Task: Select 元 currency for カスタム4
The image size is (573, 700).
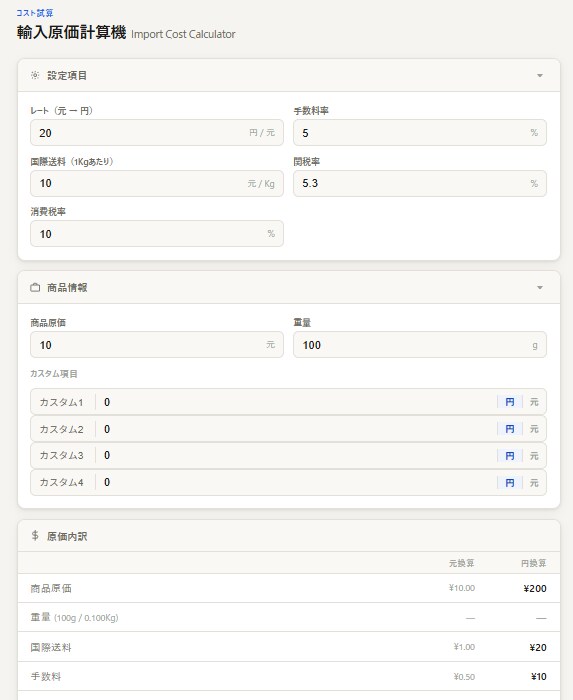Action: (x=534, y=483)
